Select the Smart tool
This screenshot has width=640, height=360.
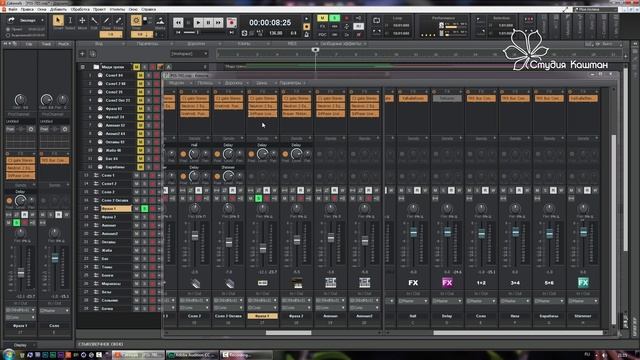click(58, 20)
